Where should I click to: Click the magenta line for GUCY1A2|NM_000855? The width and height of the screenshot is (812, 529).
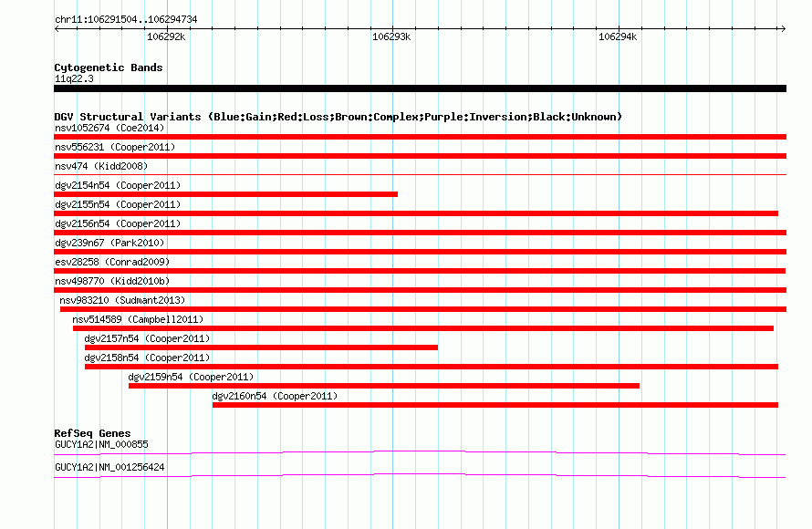tap(420, 452)
